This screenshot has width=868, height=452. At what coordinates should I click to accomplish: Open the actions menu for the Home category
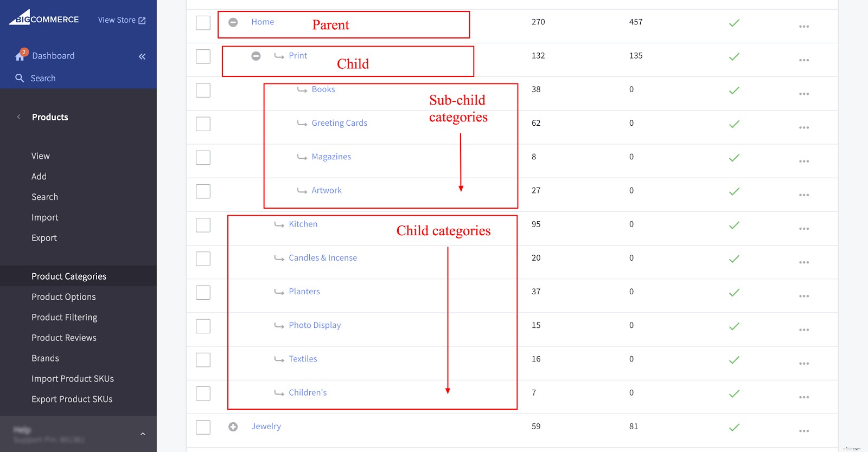pyautogui.click(x=804, y=25)
